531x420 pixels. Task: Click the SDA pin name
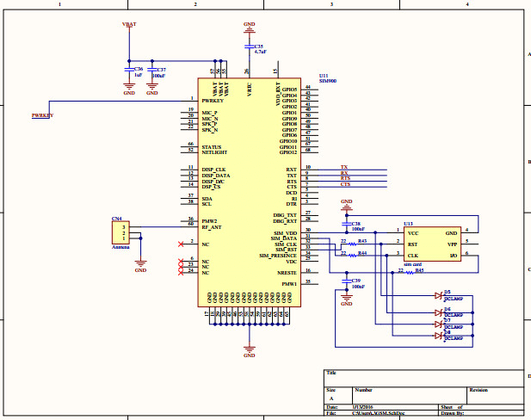point(207,199)
